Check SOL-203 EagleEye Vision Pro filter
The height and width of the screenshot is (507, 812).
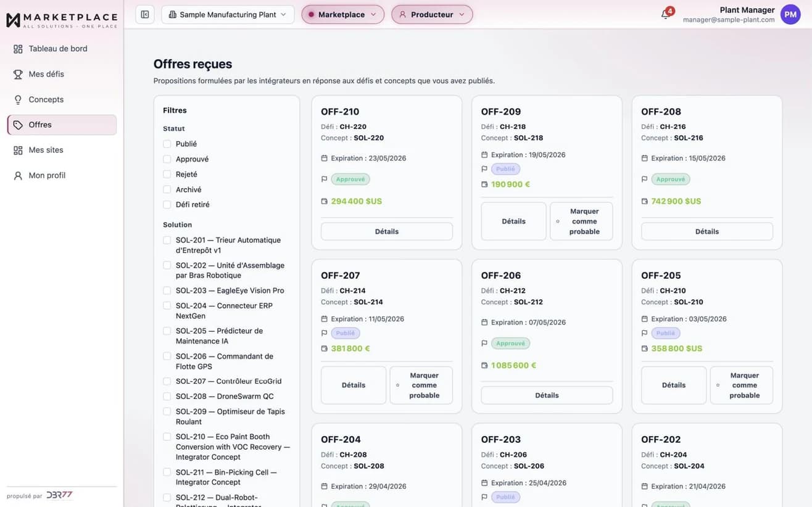coord(167,291)
